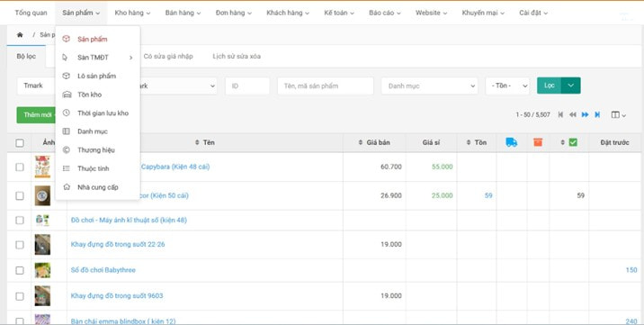
Task: Click the green Lọc filter button
Action: click(x=550, y=86)
